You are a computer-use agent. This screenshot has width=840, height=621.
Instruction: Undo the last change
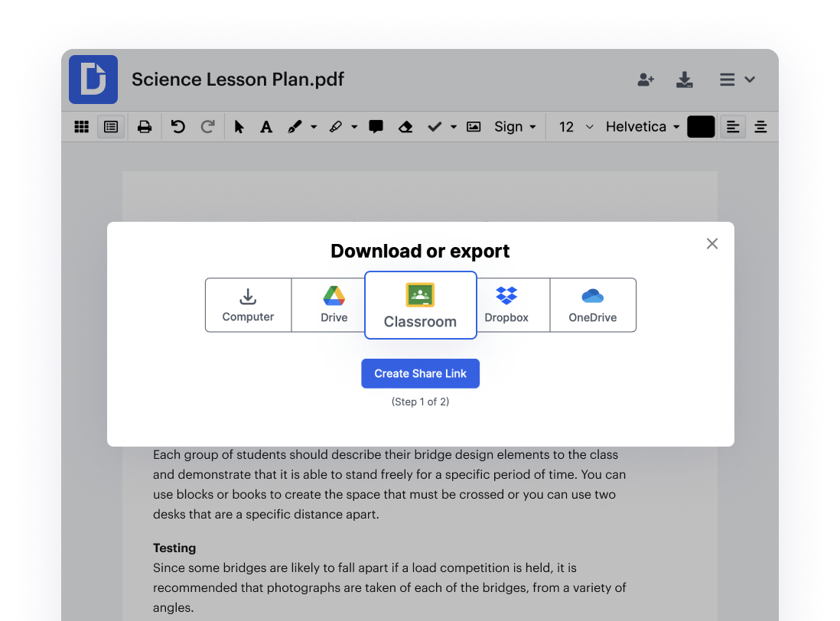pyautogui.click(x=178, y=126)
